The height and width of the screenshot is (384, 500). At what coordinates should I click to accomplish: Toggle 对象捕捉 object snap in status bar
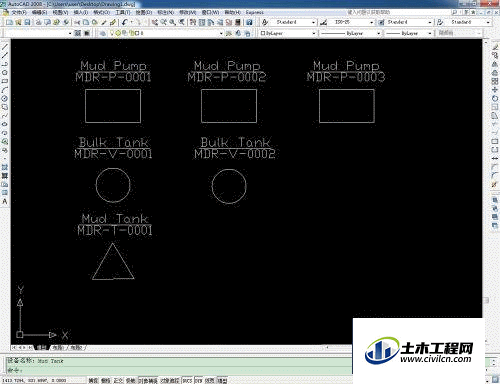(x=148, y=381)
